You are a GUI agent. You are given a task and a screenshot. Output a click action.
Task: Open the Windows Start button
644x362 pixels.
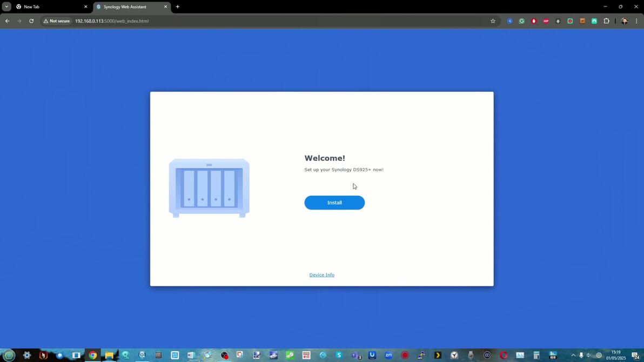tap(9, 355)
